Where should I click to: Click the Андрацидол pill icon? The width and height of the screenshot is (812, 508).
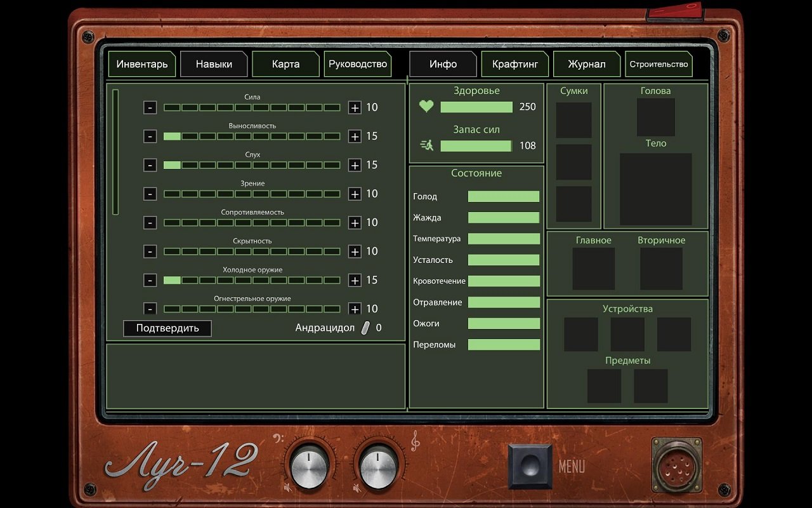click(x=365, y=328)
